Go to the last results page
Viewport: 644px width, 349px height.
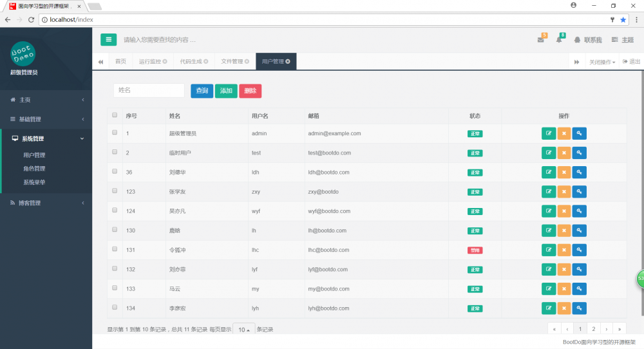point(620,329)
